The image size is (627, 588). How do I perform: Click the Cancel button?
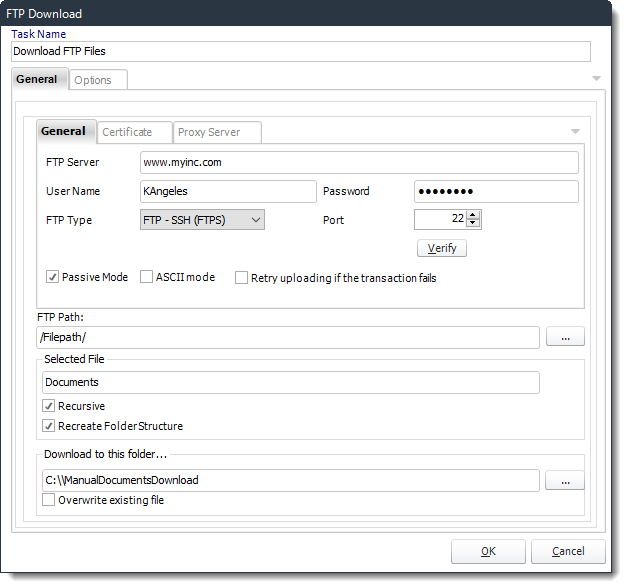pos(568,552)
